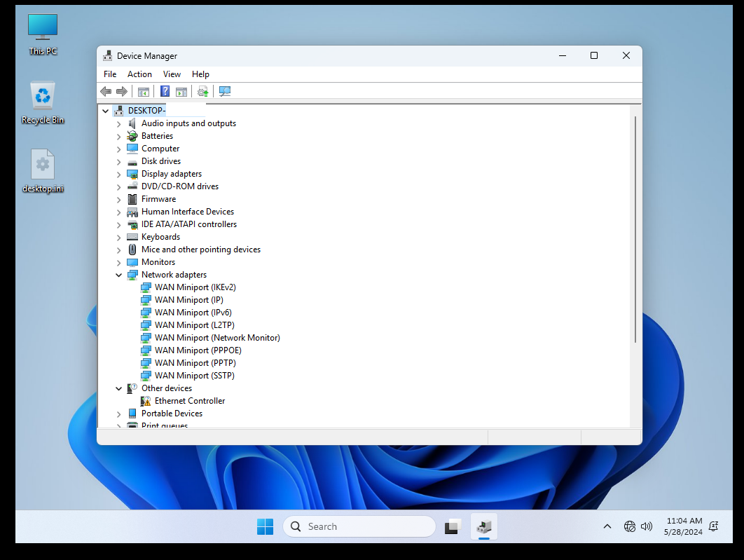Select WAN Miniport (Network Monitor) text
This screenshot has height=560, width=744.
(217, 337)
